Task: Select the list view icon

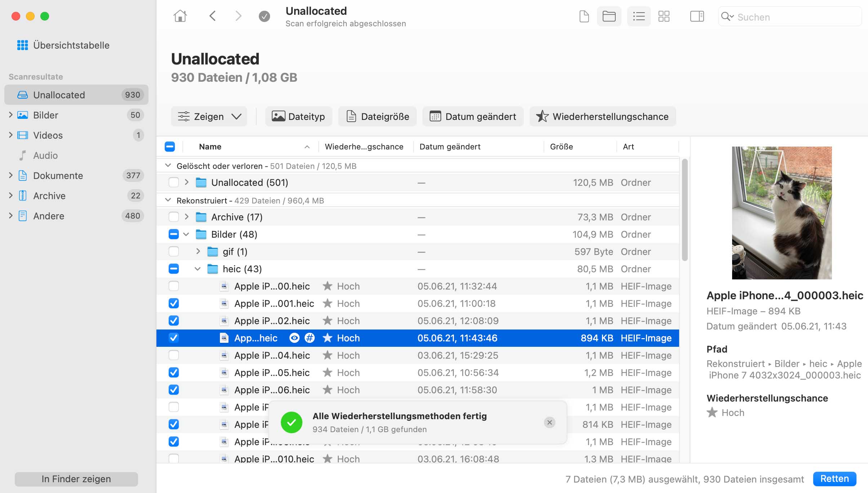Action: tap(639, 17)
